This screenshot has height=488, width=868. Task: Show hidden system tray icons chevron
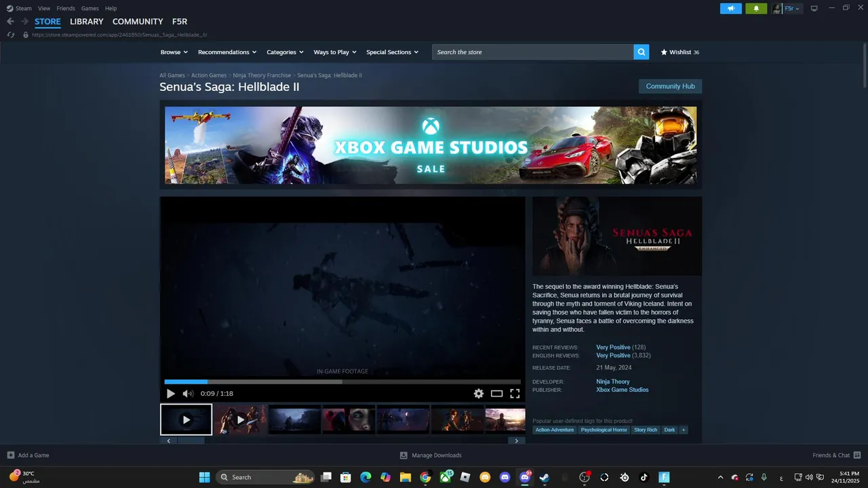click(720, 477)
